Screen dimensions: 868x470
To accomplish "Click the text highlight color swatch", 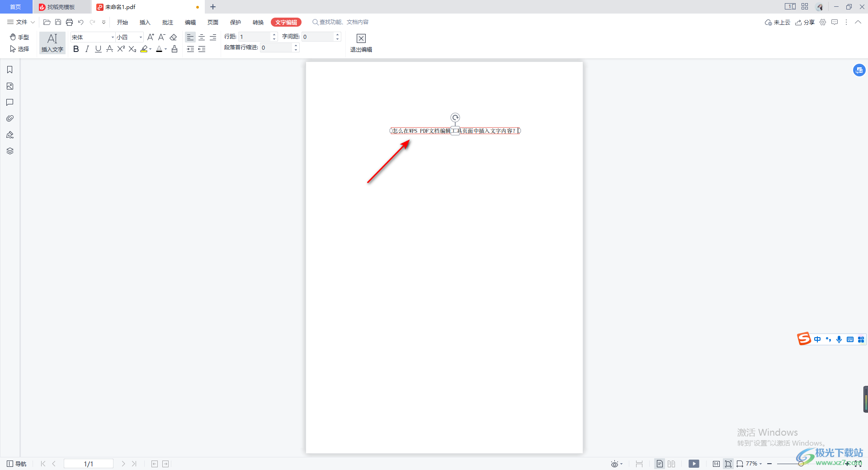I will pos(144,49).
